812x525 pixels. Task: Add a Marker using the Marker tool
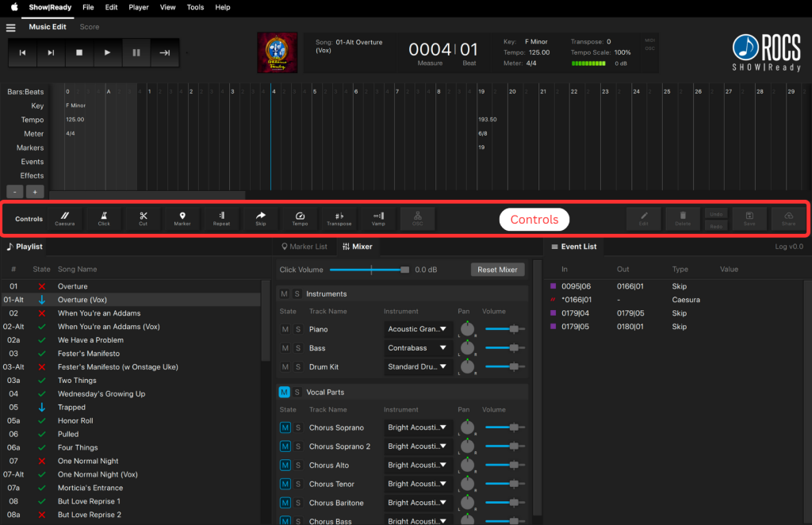pos(182,218)
